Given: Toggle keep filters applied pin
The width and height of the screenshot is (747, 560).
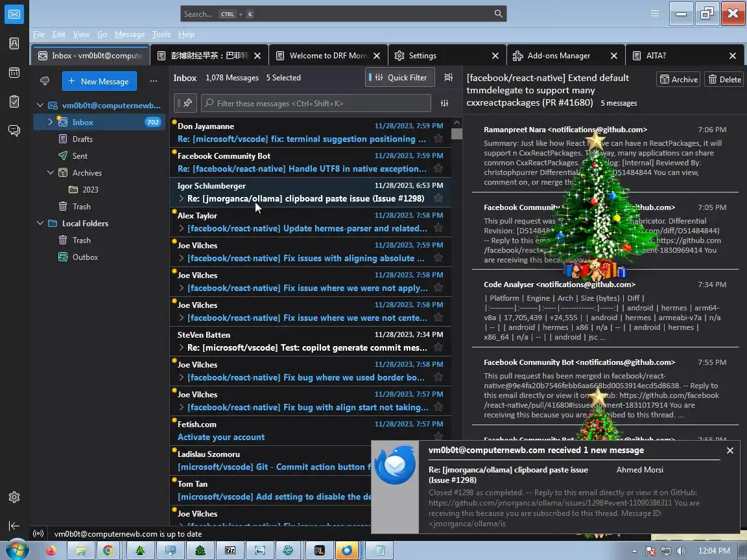Looking at the screenshot, I should (x=185, y=103).
